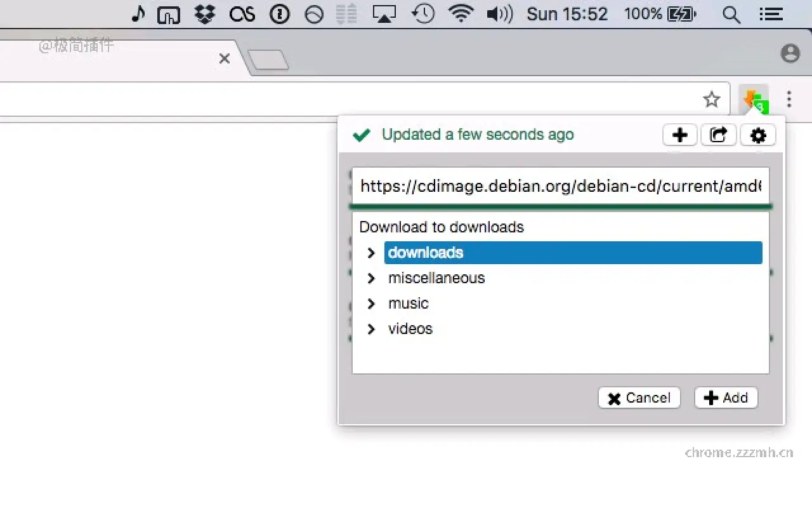Click the Cancel button in the popup
The width and height of the screenshot is (812, 508).
[x=639, y=398]
